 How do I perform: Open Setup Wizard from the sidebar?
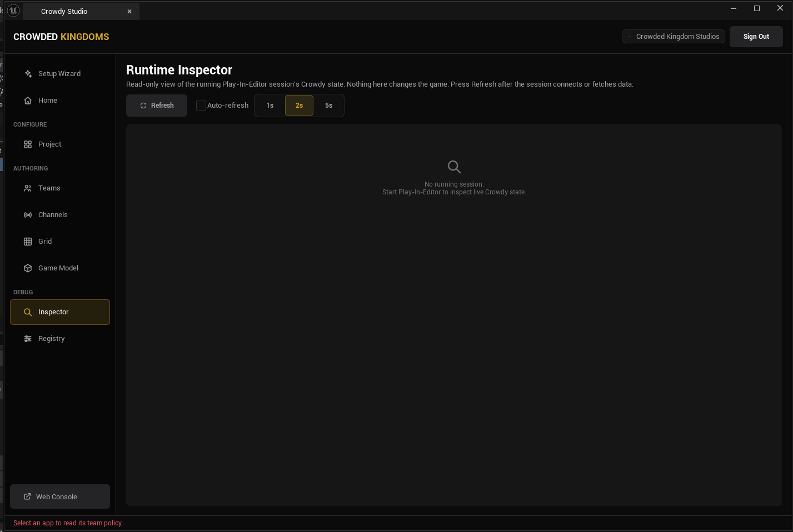point(60,74)
